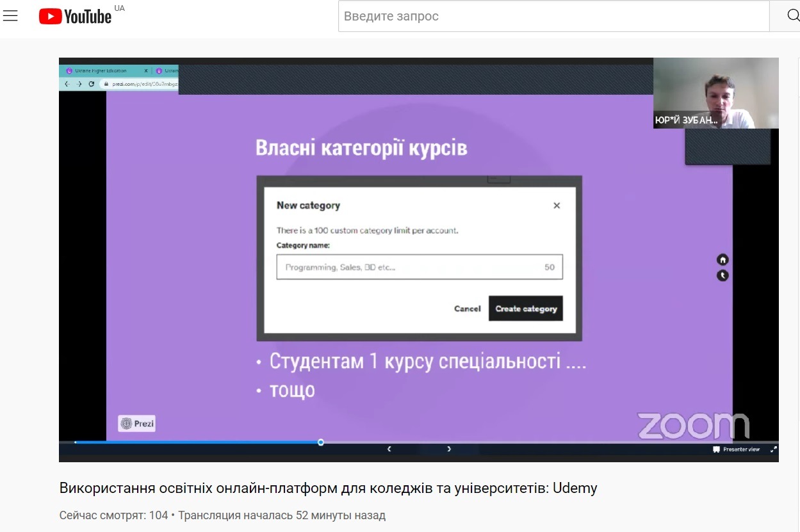The height and width of the screenshot is (532, 800).
Task: Go to the previous Prezi slide arrow
Action: coord(389,449)
